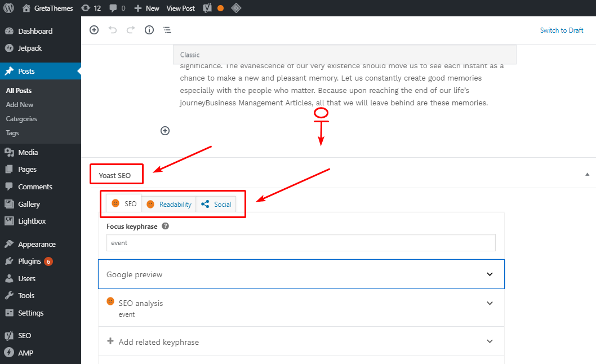This screenshot has width=596, height=364.
Task: Click Add New under Posts
Action: [x=19, y=105]
